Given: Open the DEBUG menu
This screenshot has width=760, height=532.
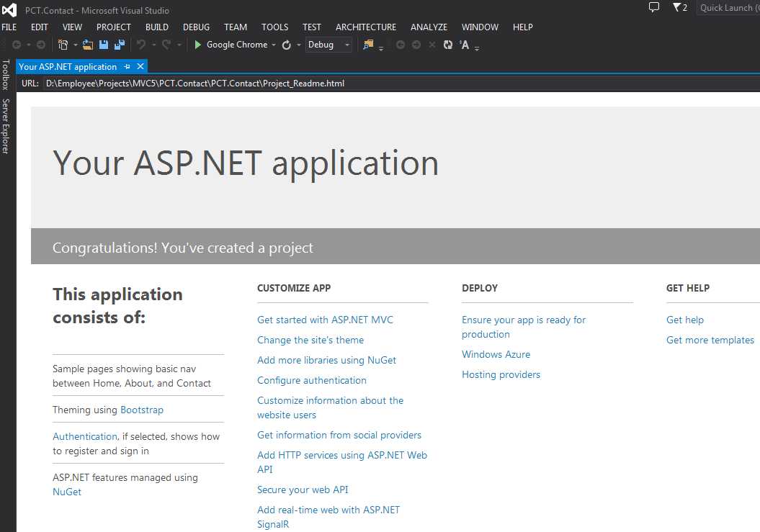Looking at the screenshot, I should click(x=196, y=27).
